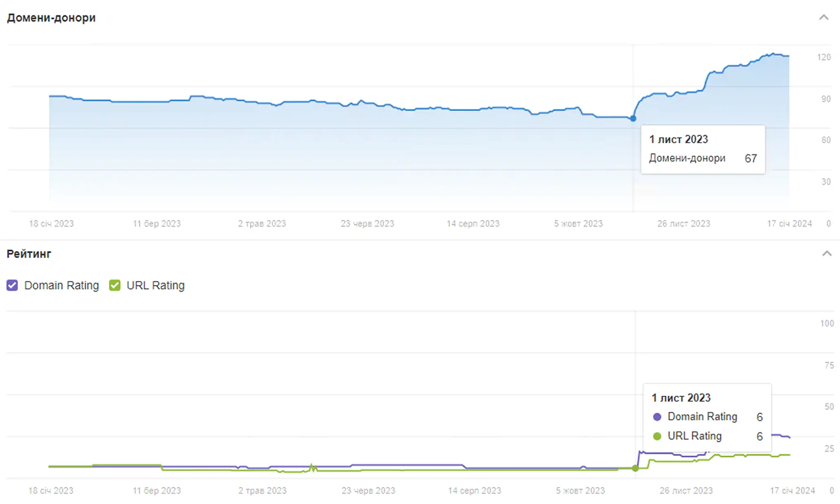Image resolution: width=840 pixels, height=504 pixels.
Task: Click the Домени-донори section heading
Action: [51, 18]
